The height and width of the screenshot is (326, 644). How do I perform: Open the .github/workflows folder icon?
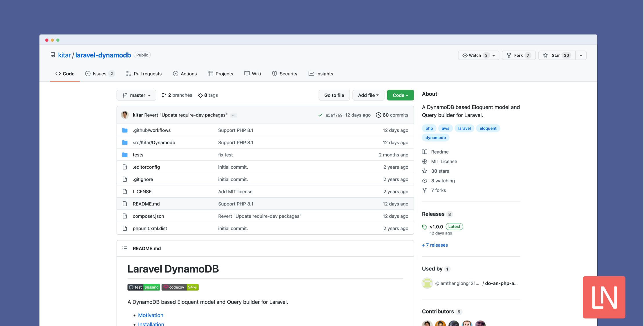point(125,130)
